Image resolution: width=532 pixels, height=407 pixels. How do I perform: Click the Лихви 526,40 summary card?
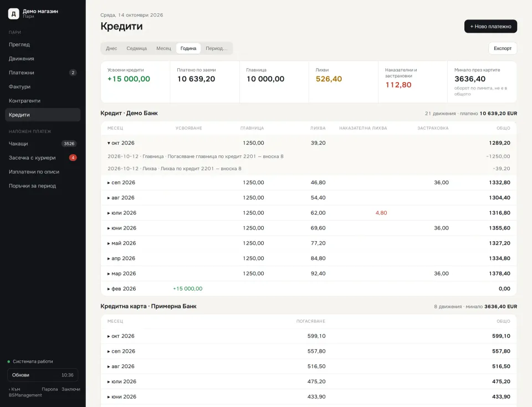(344, 82)
